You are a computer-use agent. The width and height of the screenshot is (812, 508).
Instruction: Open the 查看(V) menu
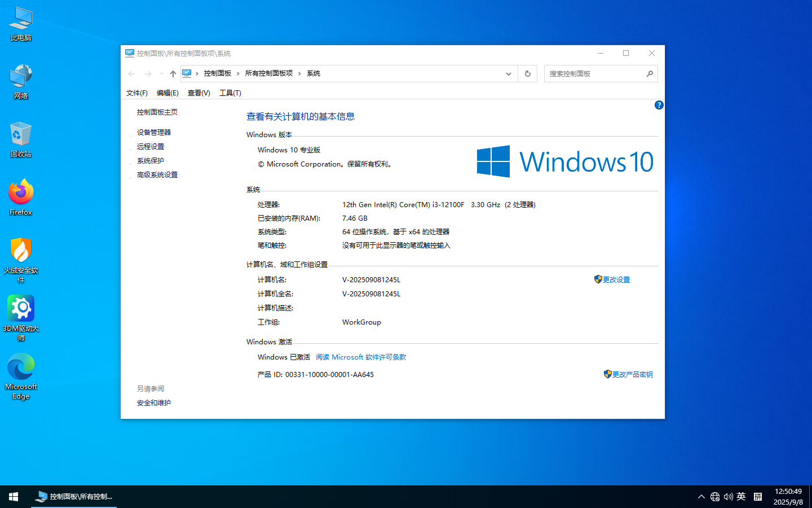pyautogui.click(x=198, y=93)
